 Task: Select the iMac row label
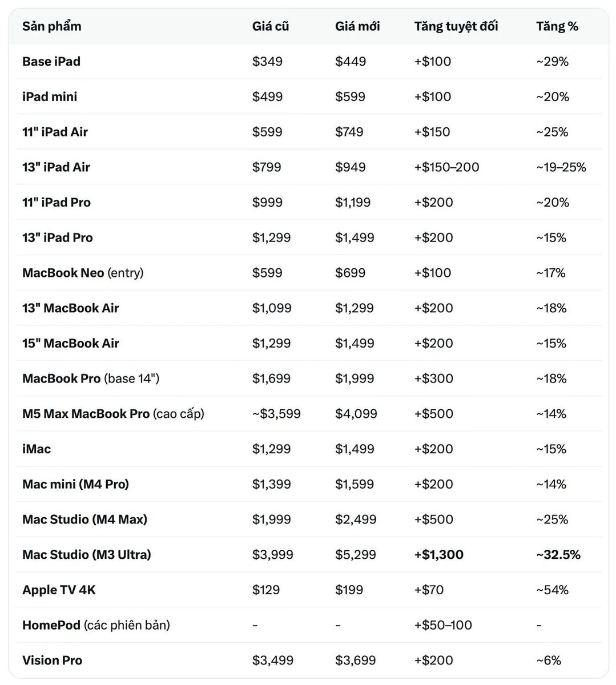coord(37,449)
